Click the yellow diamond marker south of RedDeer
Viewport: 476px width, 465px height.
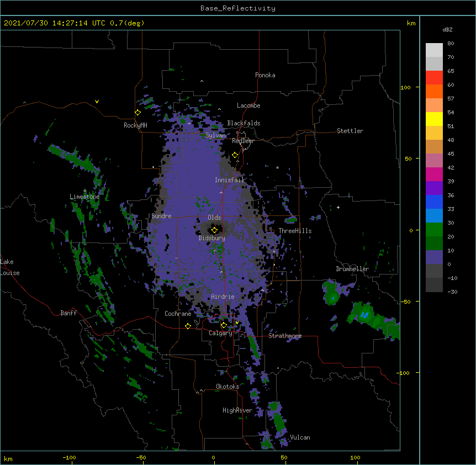235,155
